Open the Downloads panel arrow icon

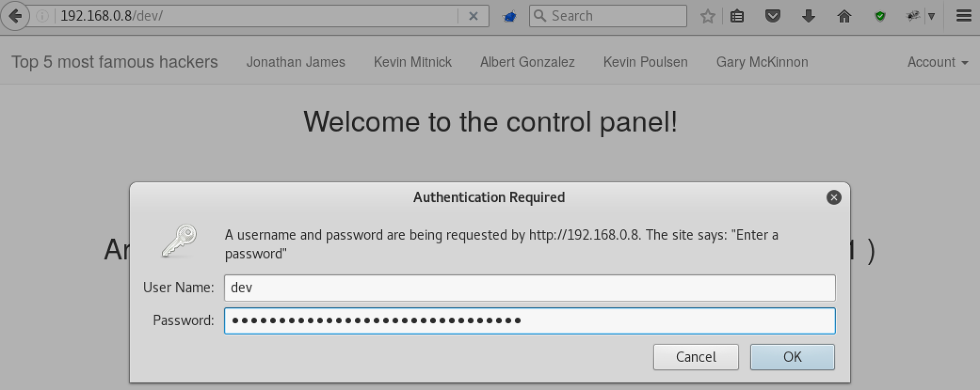pyautogui.click(x=808, y=16)
